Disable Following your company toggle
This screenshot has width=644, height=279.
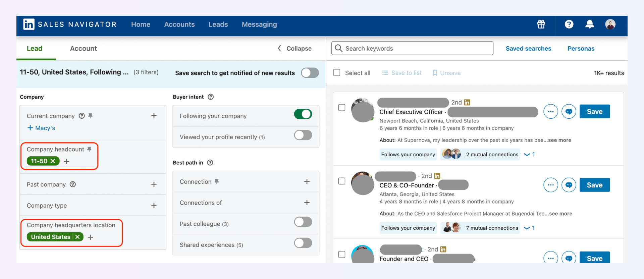point(303,114)
